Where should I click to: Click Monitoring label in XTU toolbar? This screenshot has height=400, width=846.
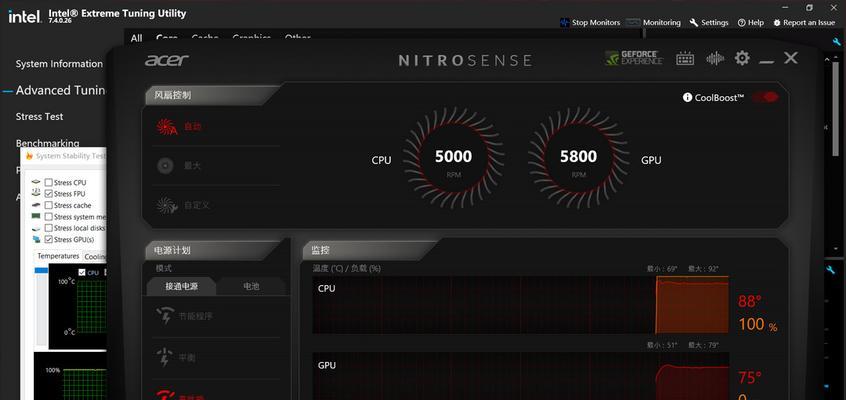point(661,23)
